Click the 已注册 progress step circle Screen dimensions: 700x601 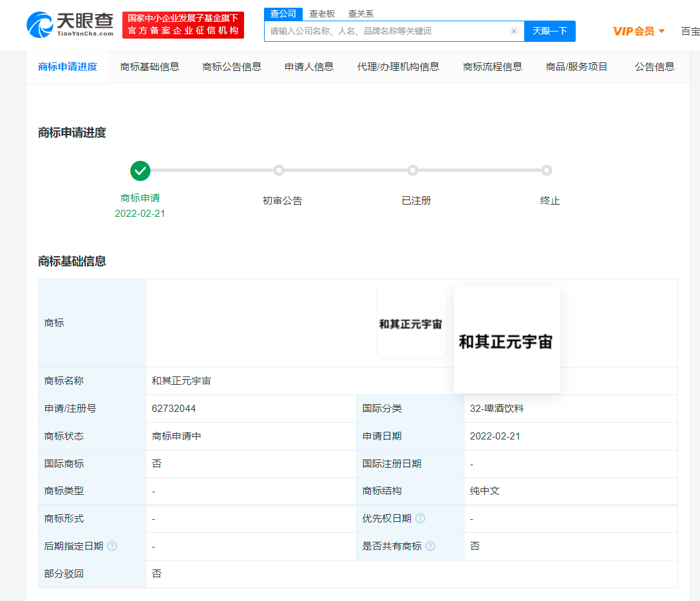click(x=413, y=171)
